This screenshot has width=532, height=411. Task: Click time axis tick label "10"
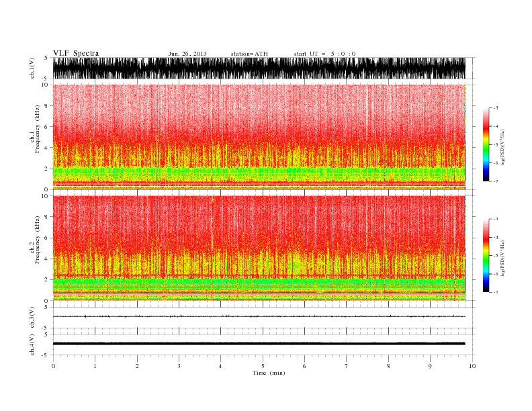(x=472, y=366)
